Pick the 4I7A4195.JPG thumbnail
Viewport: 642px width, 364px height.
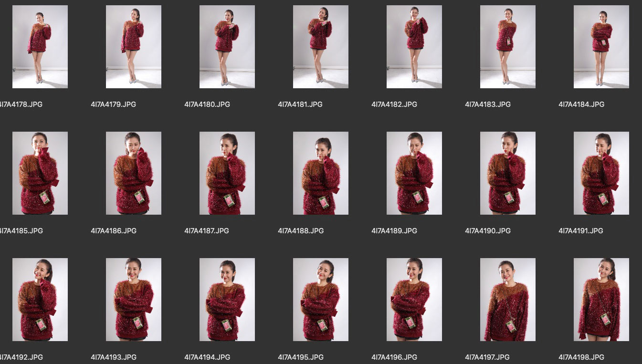click(x=320, y=300)
